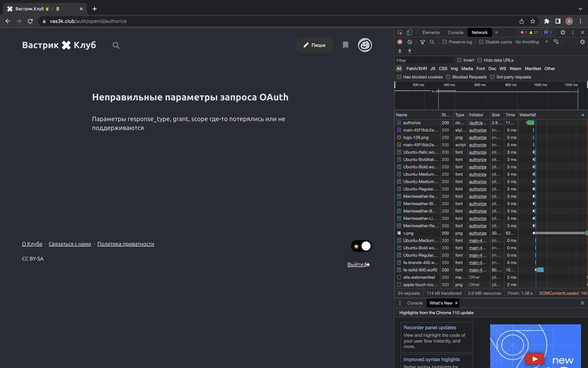
Task: Click the search magnifier on Вастрик Клуб header
Action: tap(116, 45)
